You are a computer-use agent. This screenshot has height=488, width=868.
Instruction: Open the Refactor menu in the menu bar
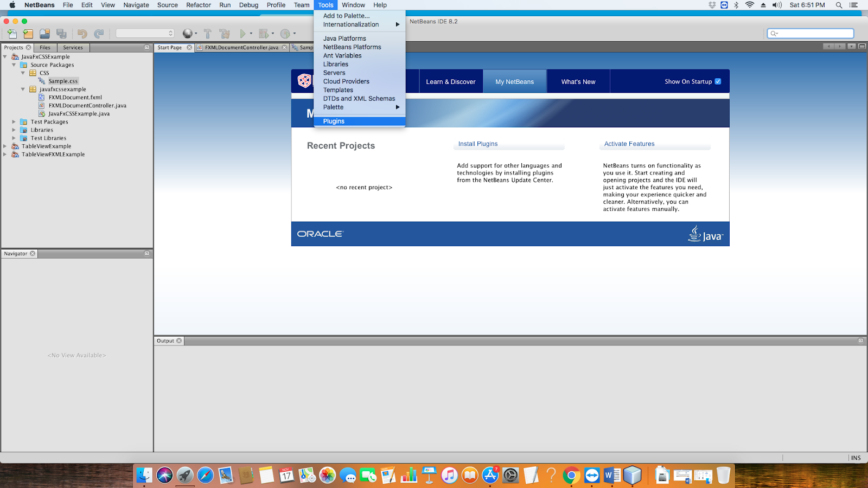pos(199,5)
